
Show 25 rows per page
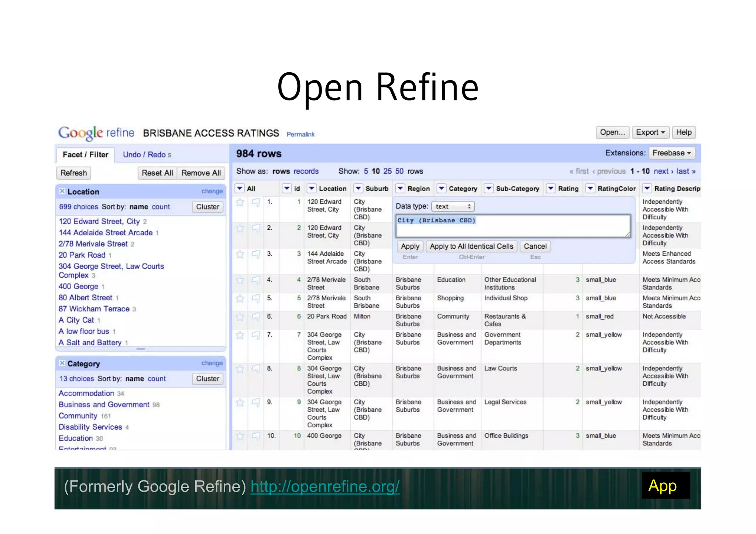(x=388, y=171)
